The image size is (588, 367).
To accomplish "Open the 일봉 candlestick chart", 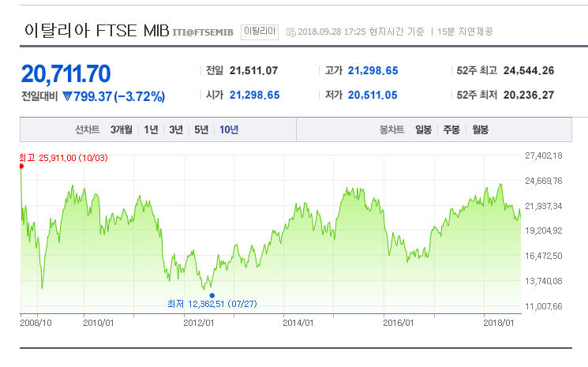I will pos(423,129).
